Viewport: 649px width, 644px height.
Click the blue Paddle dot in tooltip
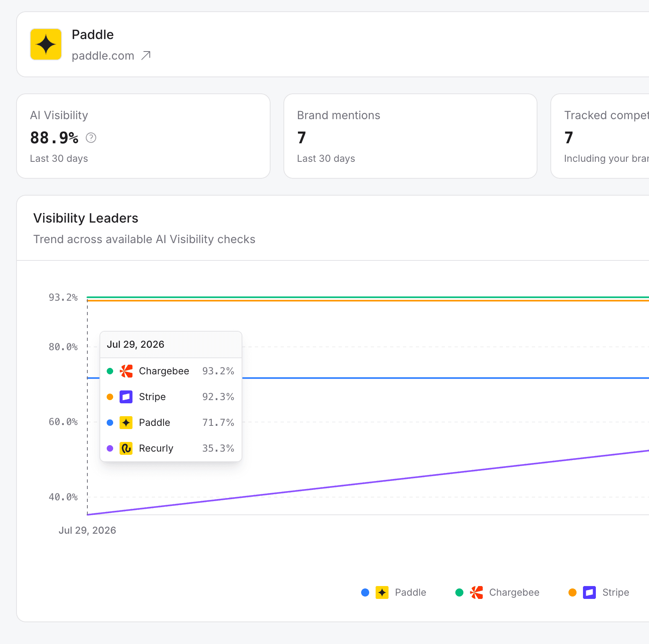click(x=110, y=423)
